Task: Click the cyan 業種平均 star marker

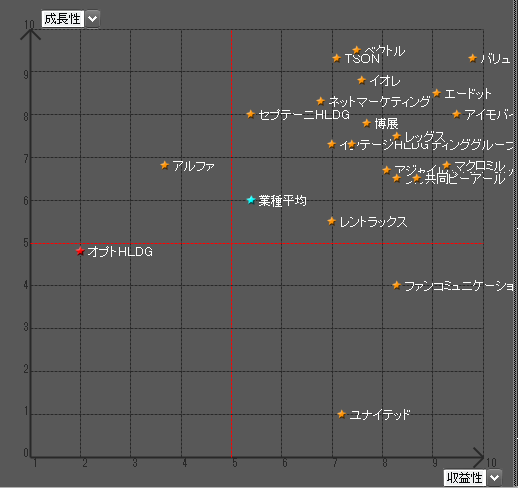Action: coord(251,200)
